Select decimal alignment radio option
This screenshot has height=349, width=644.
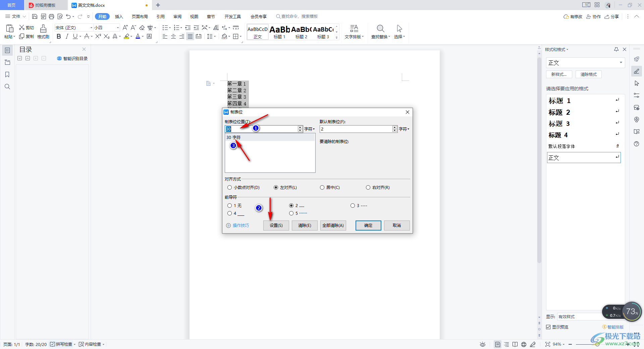229,188
